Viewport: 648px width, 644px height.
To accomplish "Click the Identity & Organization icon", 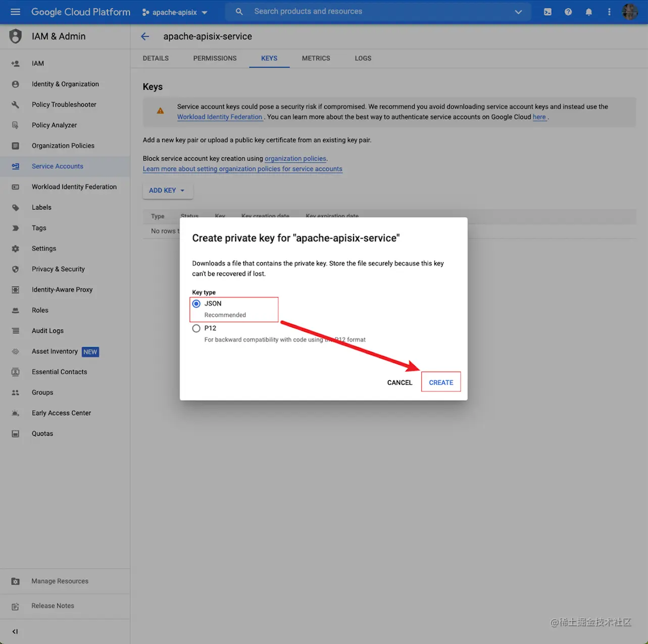I will (16, 84).
